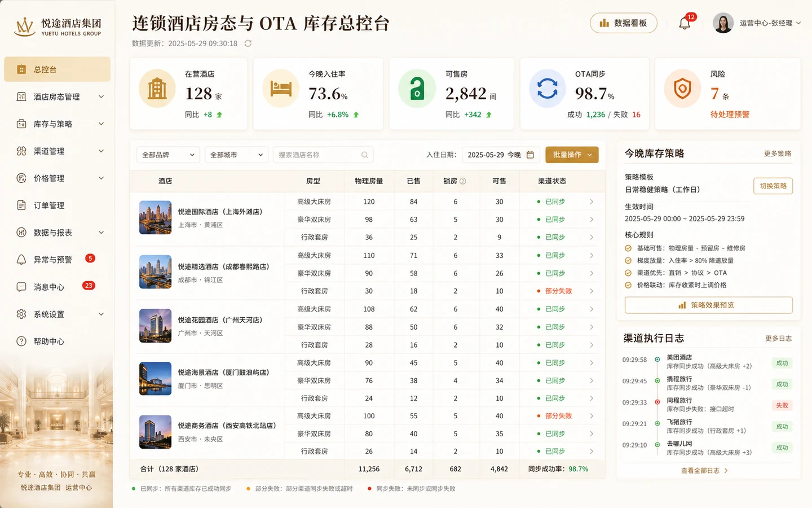812x508 pixels.
Task: Click the 今晚入住率 bed icon
Action: [x=281, y=89]
